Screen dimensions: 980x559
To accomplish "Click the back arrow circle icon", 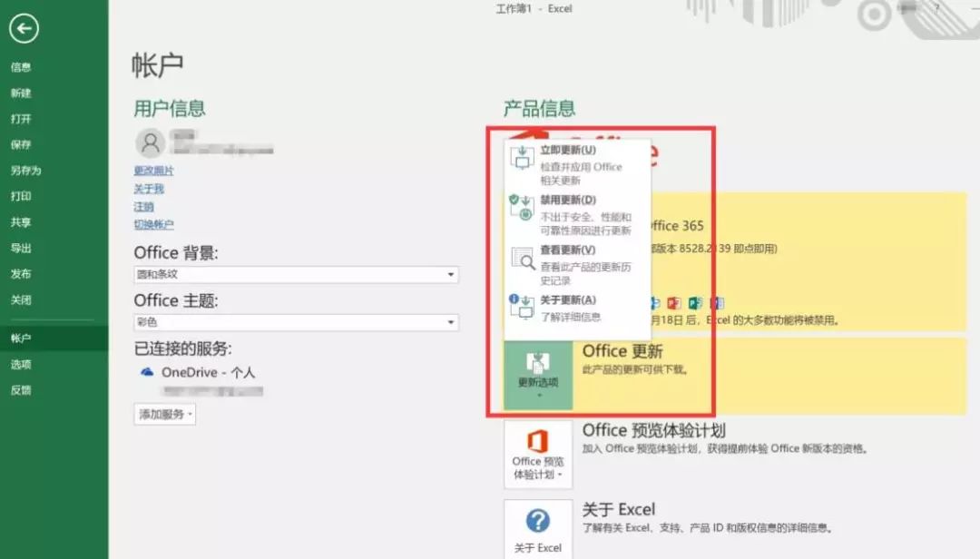I will (24, 28).
